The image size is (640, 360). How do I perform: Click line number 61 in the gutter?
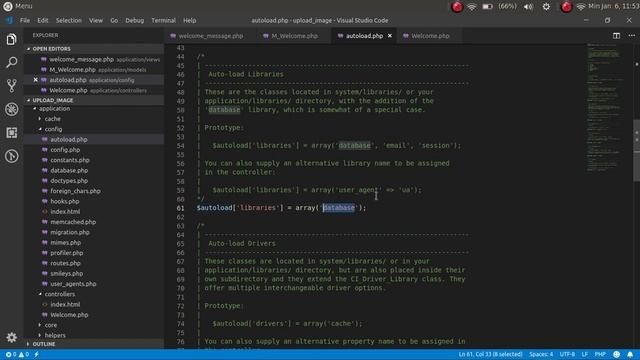(180, 208)
